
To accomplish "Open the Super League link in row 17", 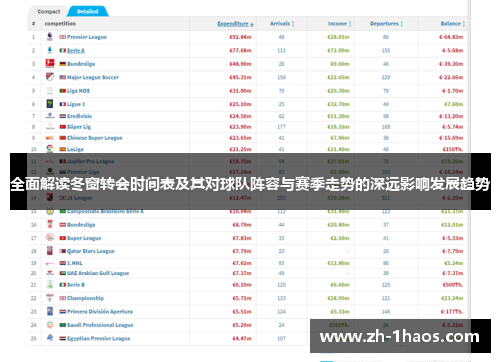I will coord(84,238).
